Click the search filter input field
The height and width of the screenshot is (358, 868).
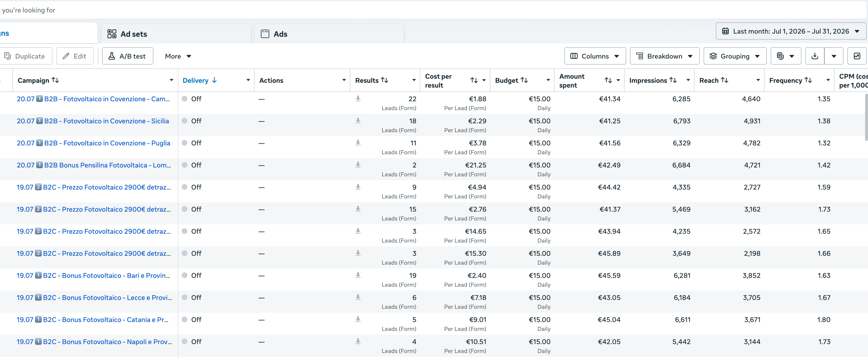pos(433,10)
